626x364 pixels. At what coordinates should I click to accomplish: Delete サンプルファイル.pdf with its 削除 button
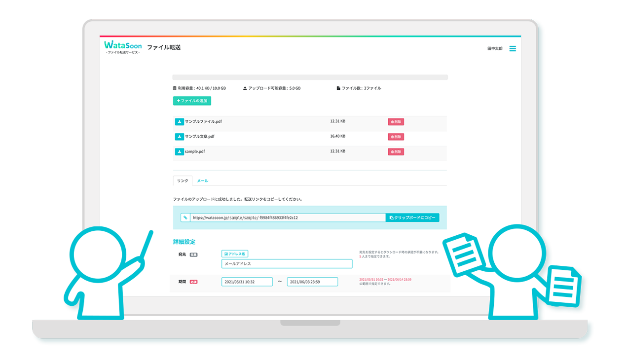tap(396, 122)
